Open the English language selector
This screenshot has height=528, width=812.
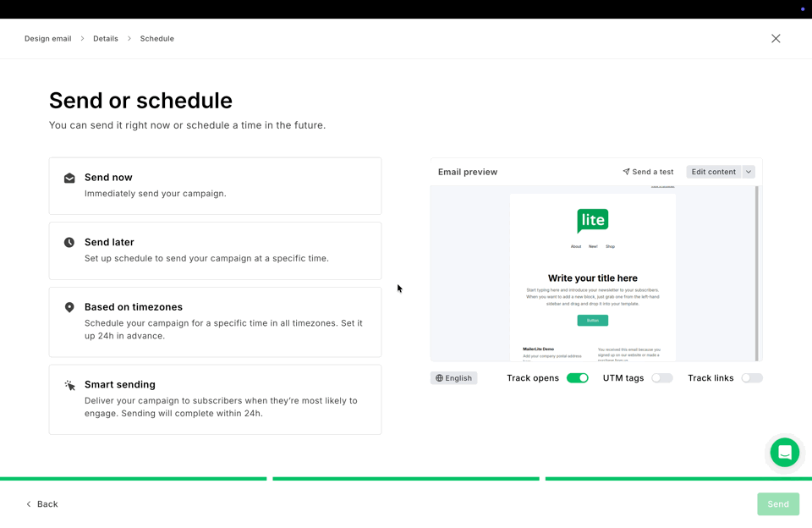coord(453,378)
